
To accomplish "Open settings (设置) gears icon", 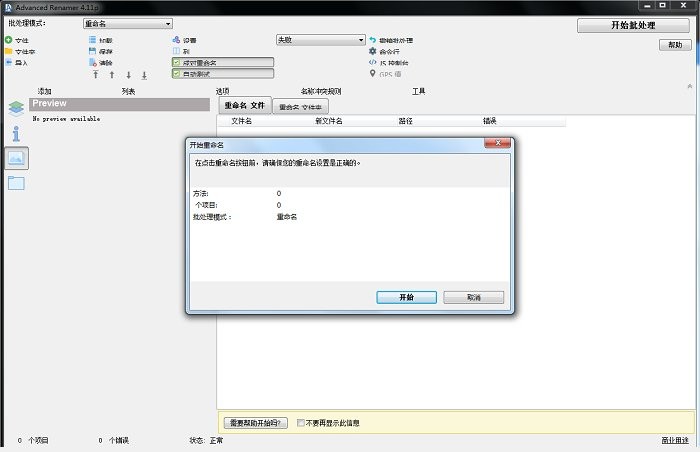I will pos(176,40).
